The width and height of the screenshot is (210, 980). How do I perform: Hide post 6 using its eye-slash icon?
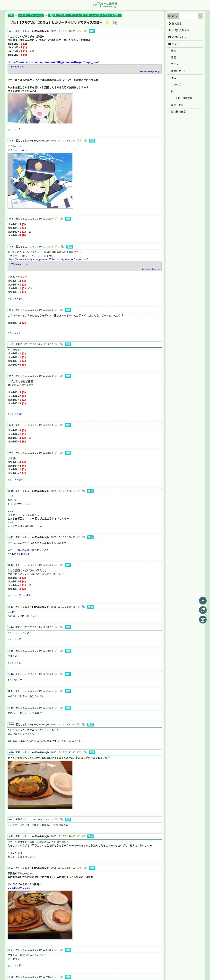coord(61,344)
